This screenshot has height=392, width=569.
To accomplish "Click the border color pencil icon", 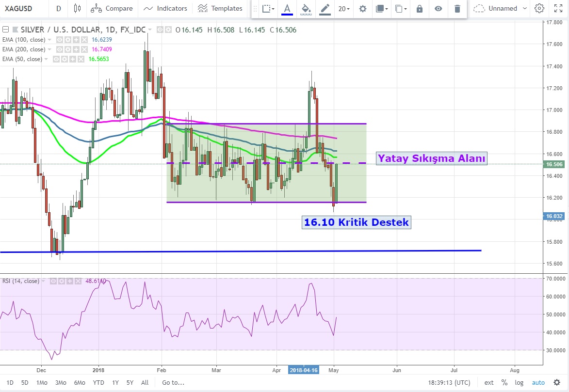I will 325,8.
